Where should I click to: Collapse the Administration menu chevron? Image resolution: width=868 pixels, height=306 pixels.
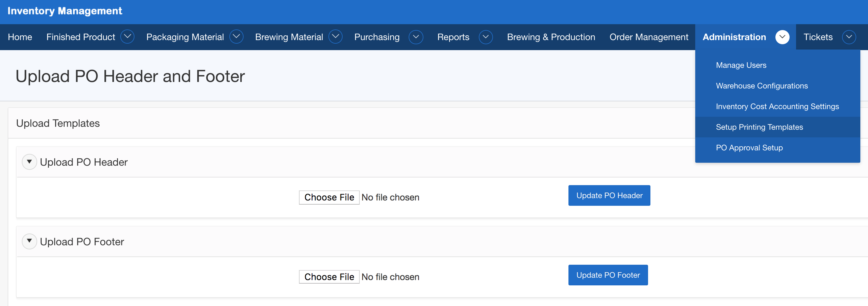pos(782,37)
